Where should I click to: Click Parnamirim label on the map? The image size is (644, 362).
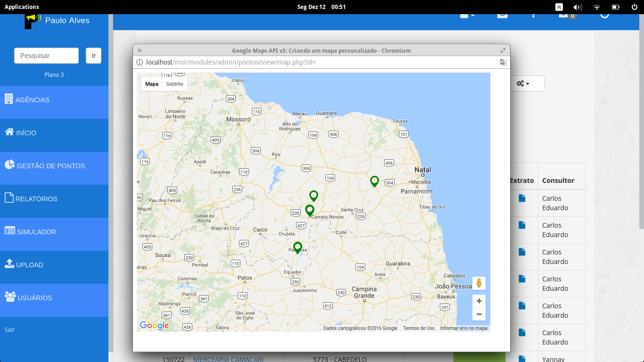tap(416, 191)
